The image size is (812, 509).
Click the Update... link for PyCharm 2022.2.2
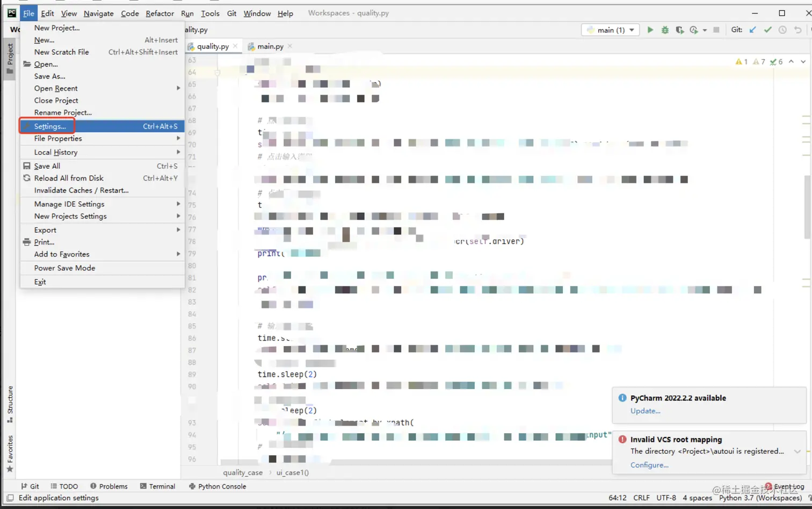click(x=645, y=411)
